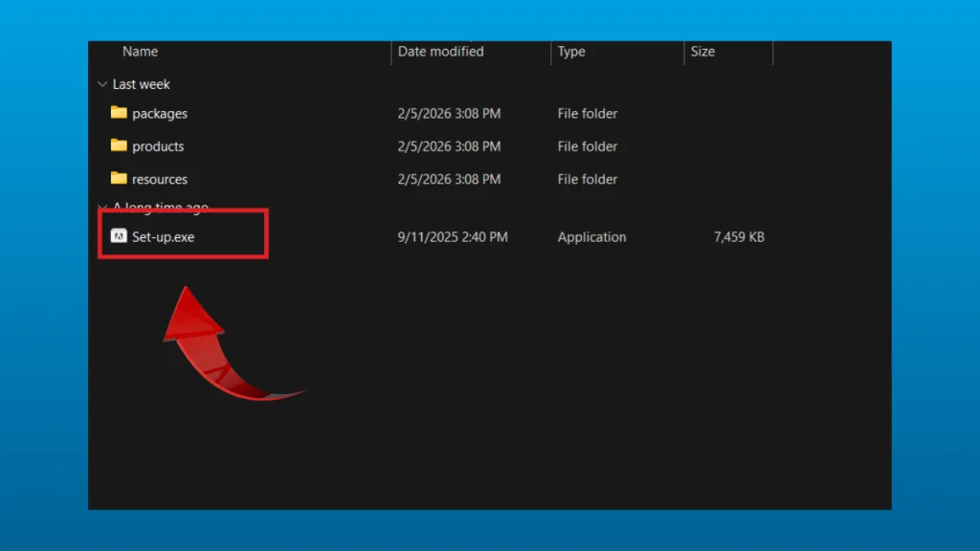980x551 pixels.
Task: Sort by the Type column header
Action: click(x=571, y=52)
